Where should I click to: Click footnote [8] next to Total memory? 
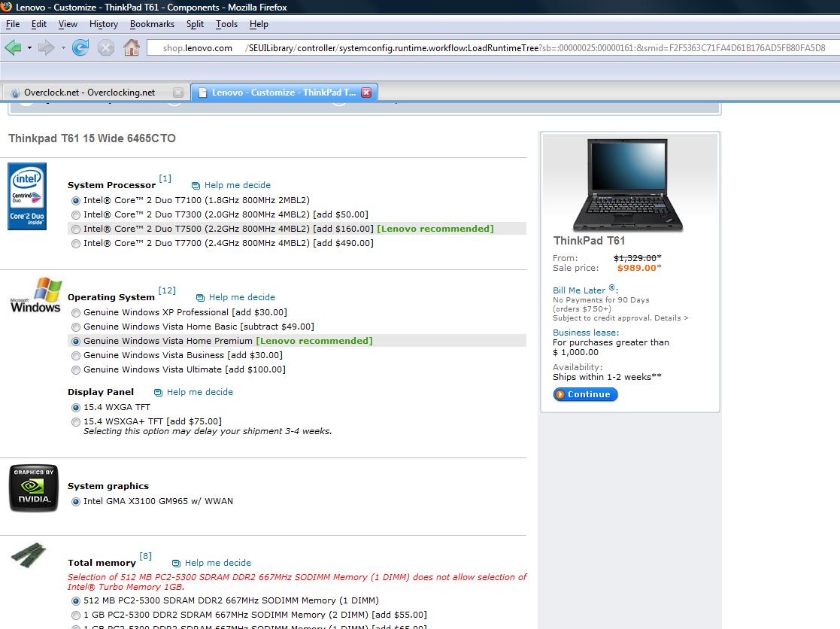pos(146,556)
